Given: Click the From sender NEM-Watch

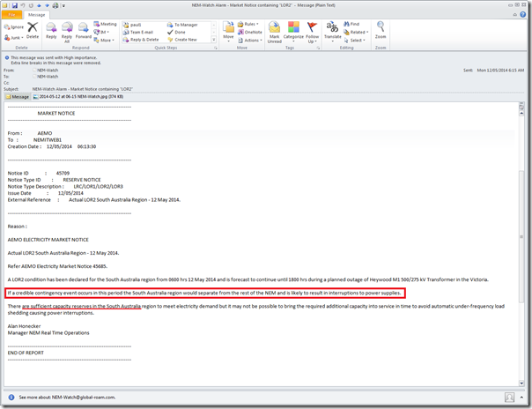Looking at the screenshot, I should click(x=48, y=71).
